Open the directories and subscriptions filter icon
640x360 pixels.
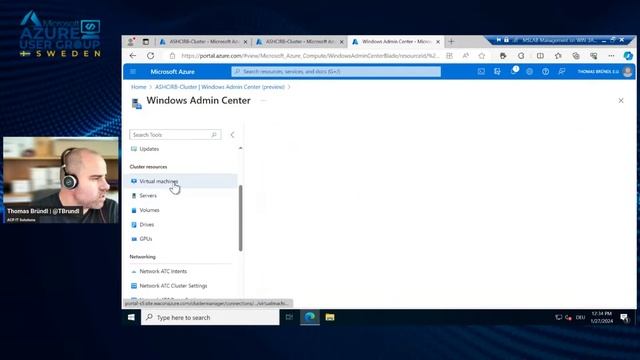coord(497,71)
